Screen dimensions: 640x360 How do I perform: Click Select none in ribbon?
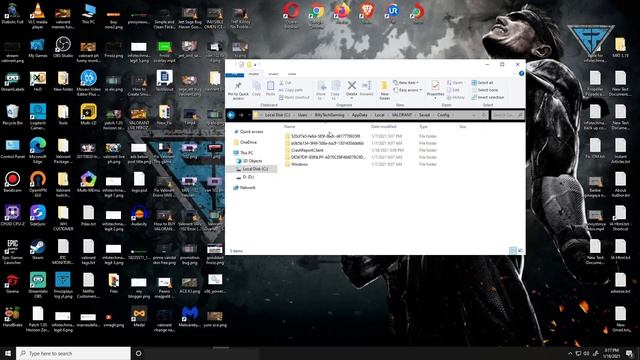(x=484, y=90)
